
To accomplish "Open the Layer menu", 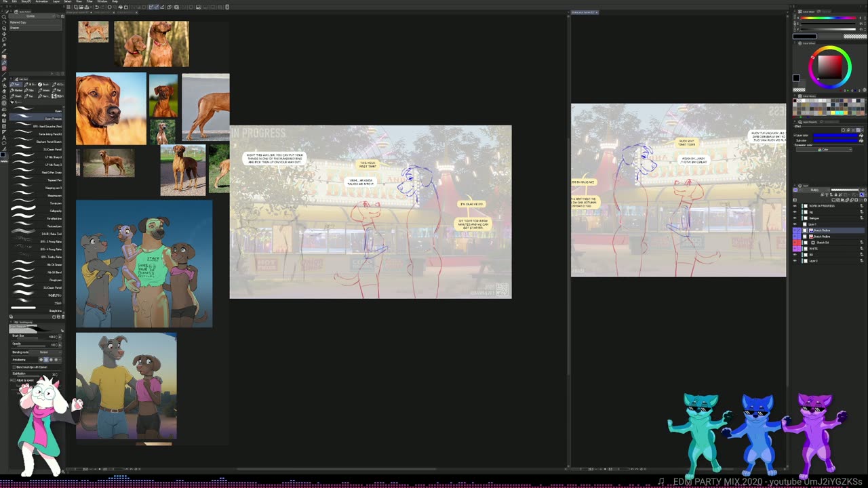I will (x=57, y=1).
